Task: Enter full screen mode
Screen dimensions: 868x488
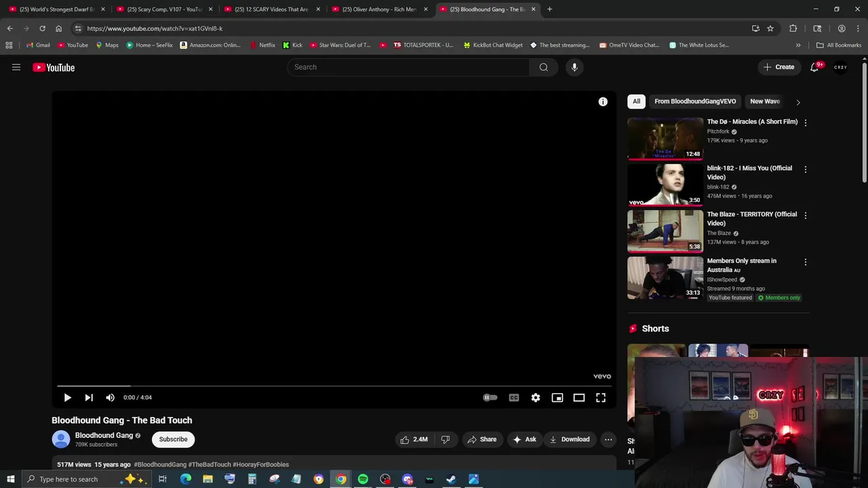Action: tap(601, 398)
